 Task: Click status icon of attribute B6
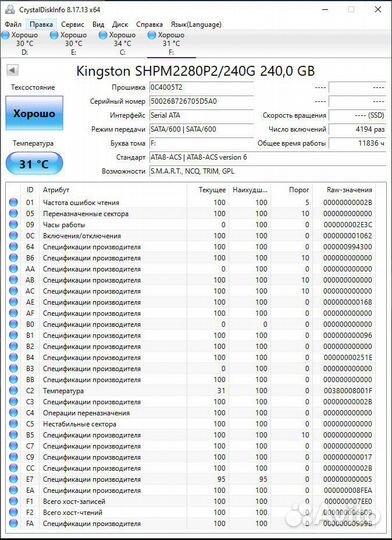[x=13, y=258]
